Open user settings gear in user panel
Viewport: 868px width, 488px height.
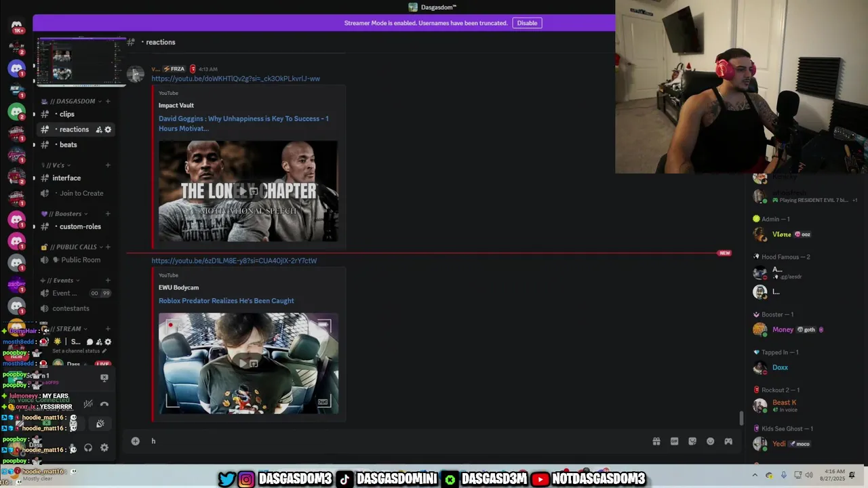pyautogui.click(x=104, y=448)
